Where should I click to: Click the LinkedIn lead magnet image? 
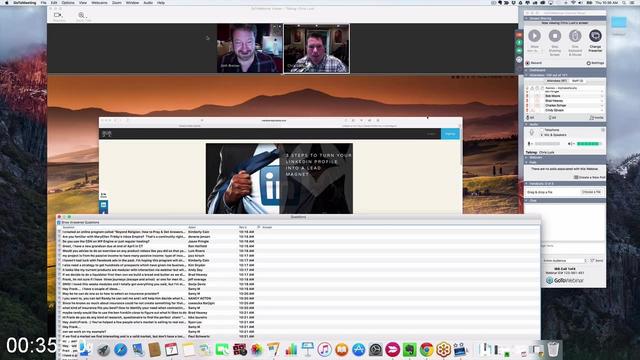279,178
